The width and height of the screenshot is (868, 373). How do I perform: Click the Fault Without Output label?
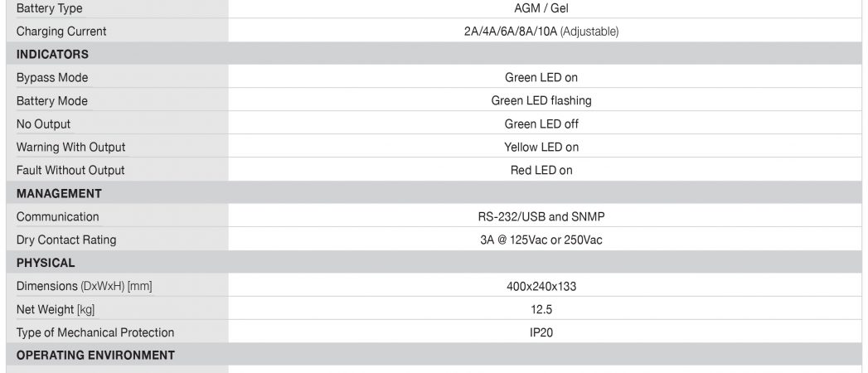(70, 171)
